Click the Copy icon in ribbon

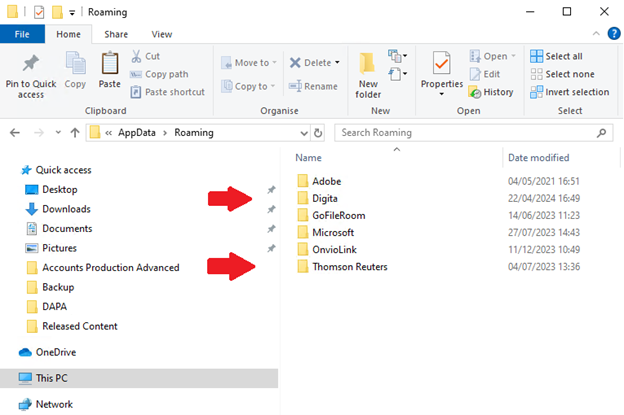(75, 65)
